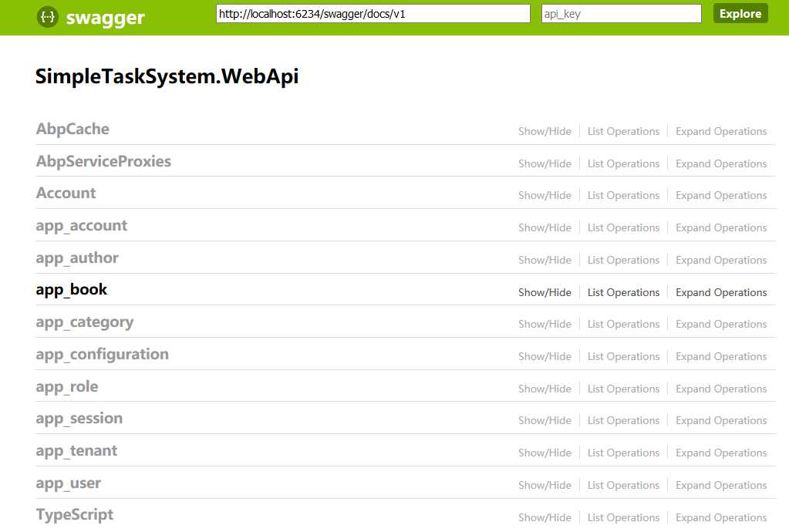789x532 pixels.
Task: List Operations for app_session
Action: [x=623, y=420]
